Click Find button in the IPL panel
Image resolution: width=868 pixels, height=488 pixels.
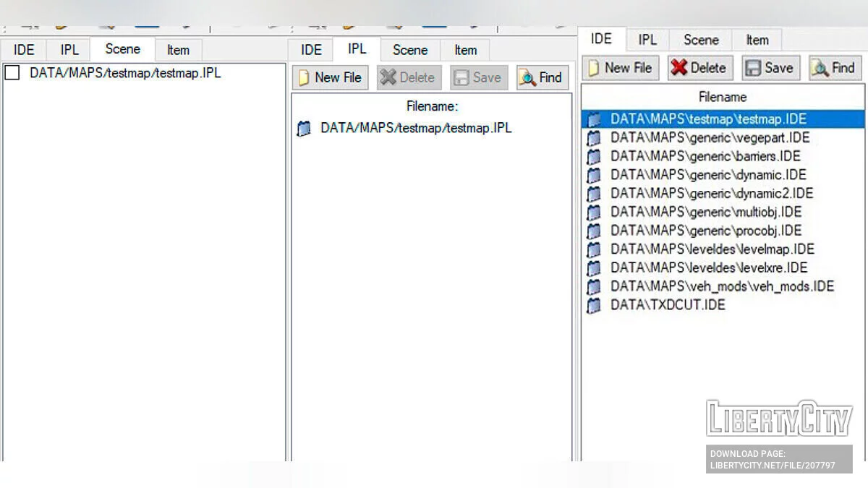pos(542,77)
